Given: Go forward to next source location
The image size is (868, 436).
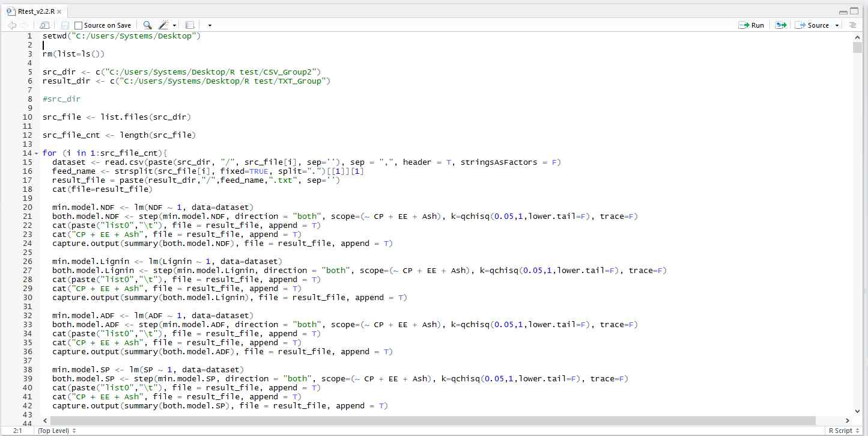Looking at the screenshot, I should [x=24, y=25].
